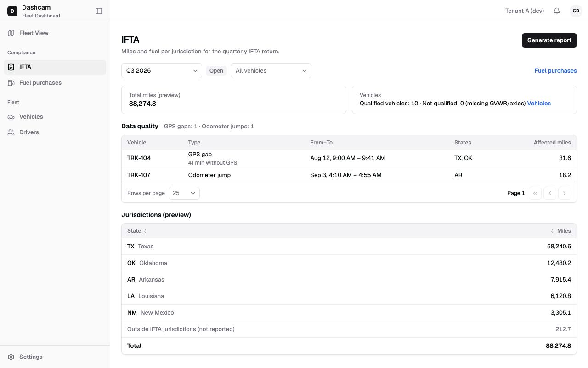This screenshot has width=588, height=368.
Task: Open the Fleet View menu item
Action: point(55,33)
